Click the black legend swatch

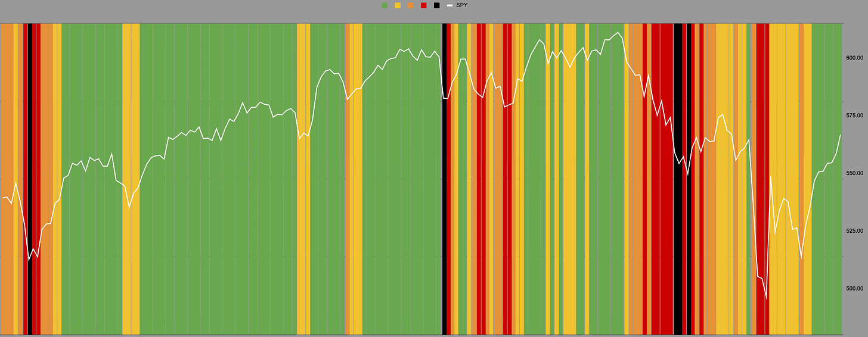point(437,5)
